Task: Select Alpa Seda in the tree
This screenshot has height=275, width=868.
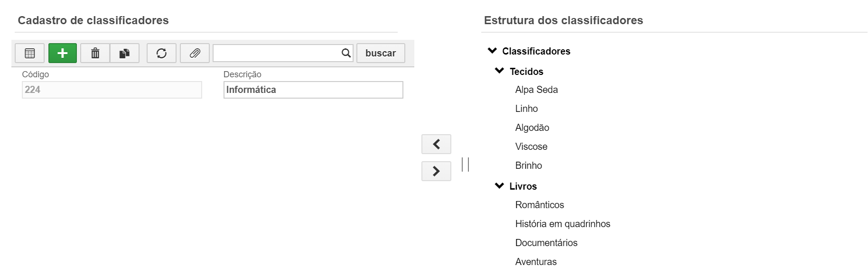Action: pyautogui.click(x=536, y=90)
